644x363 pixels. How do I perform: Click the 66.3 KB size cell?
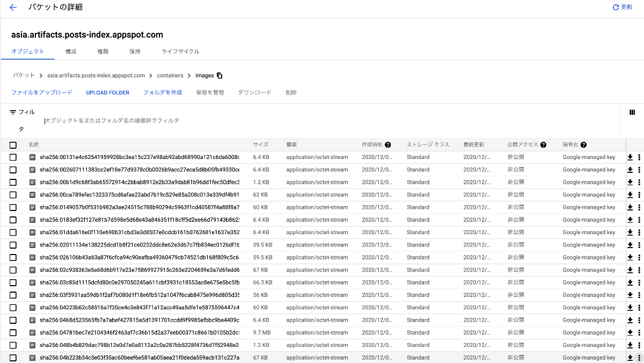tap(263, 282)
